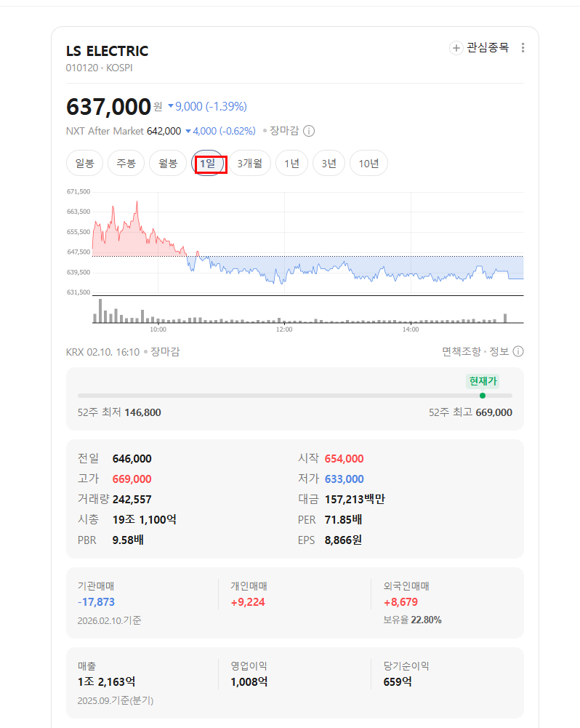
Task: Click the 거래량 value 242,557
Action: [x=132, y=500]
